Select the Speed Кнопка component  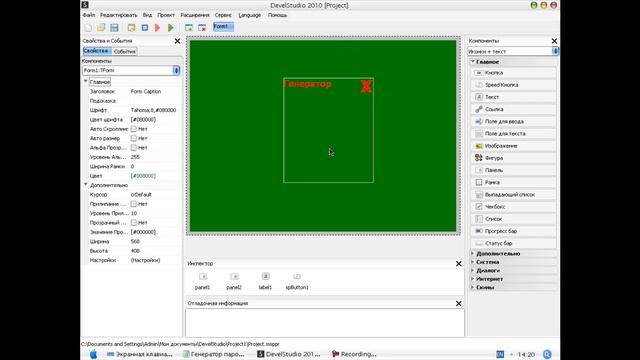[513, 85]
